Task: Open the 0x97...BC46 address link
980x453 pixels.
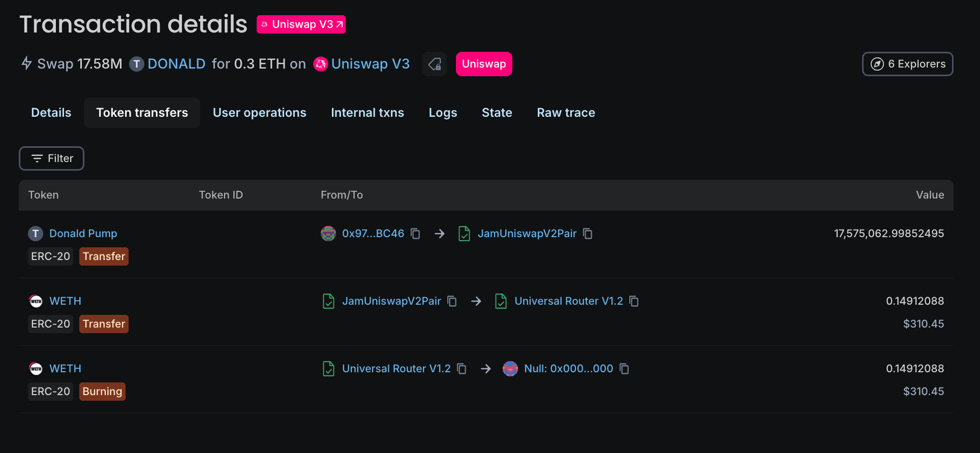Action: point(373,234)
